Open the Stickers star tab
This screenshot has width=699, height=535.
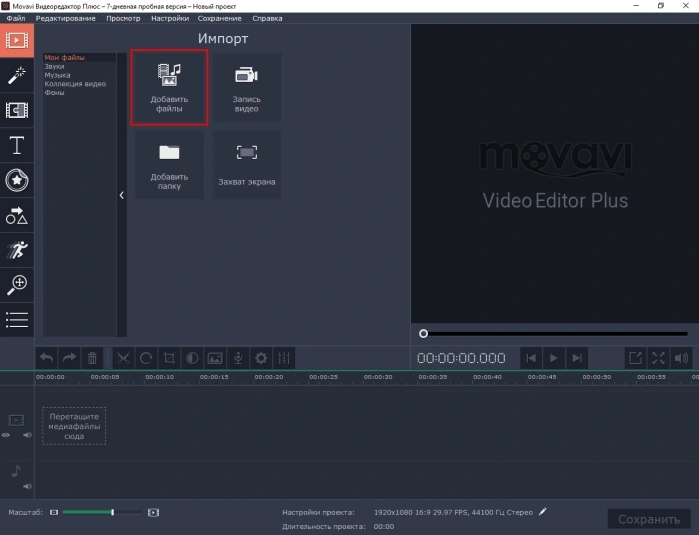coord(17,180)
